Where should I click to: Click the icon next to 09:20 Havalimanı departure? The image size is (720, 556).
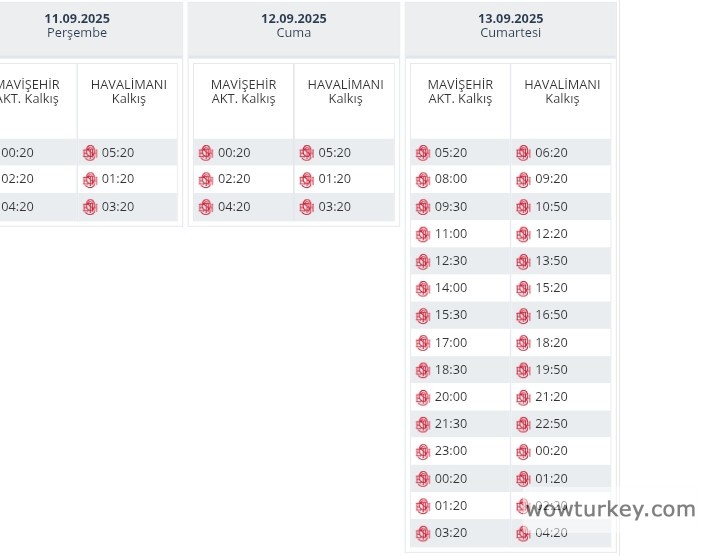point(523,180)
